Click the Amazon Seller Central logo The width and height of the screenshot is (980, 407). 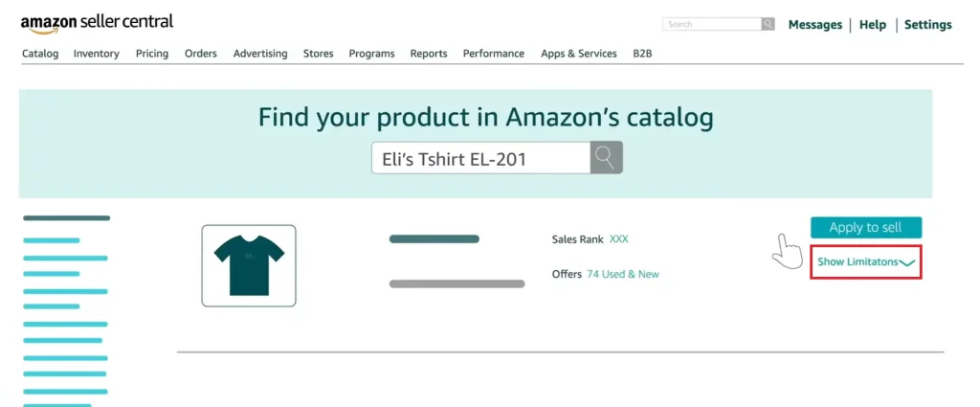(97, 24)
